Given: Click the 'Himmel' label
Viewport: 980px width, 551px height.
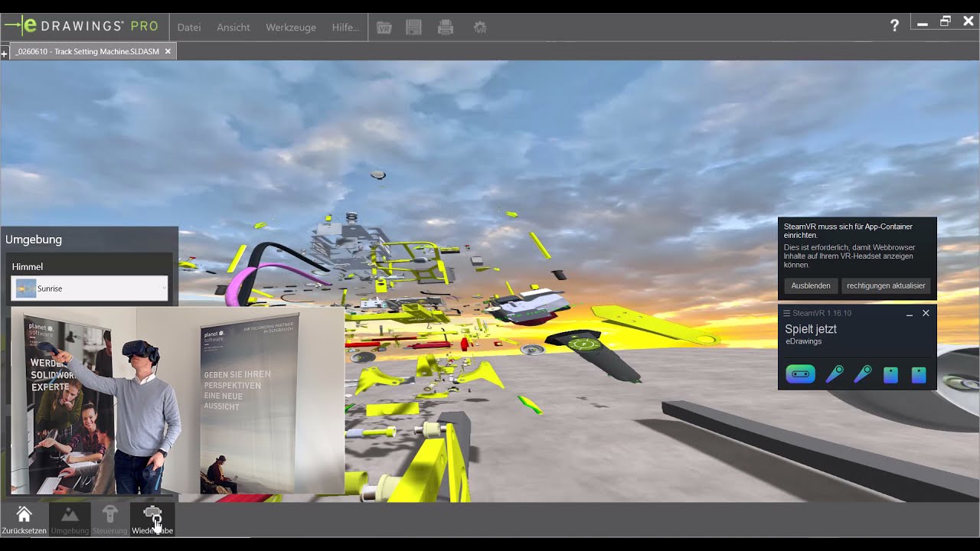Looking at the screenshot, I should [28, 266].
